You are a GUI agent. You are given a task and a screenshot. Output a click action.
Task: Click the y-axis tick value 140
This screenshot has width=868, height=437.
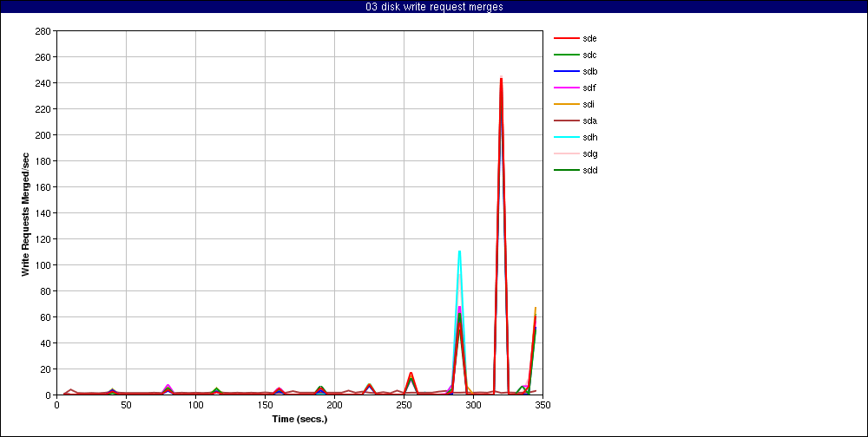(x=44, y=213)
